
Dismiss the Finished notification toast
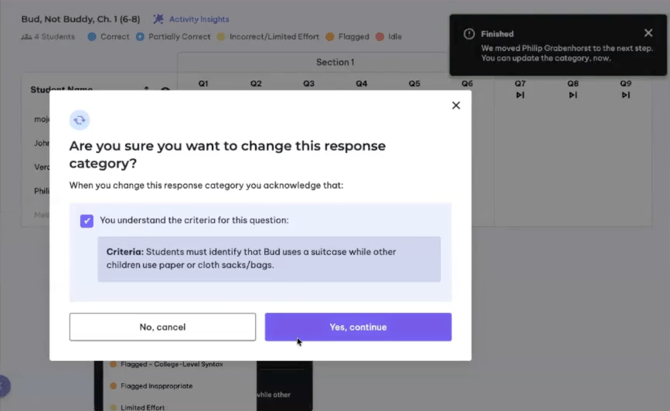(648, 33)
